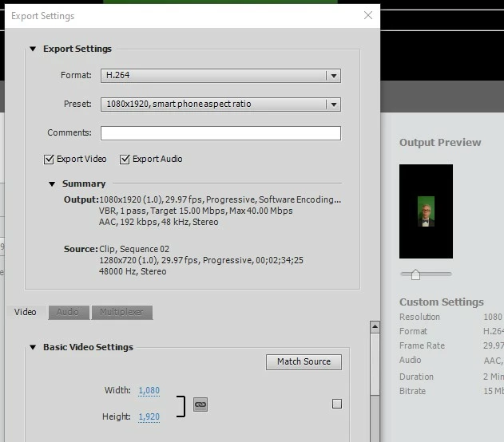Image resolution: width=504 pixels, height=442 pixels.
Task: Click the scrollbar up arrow in video settings
Action: (x=375, y=327)
